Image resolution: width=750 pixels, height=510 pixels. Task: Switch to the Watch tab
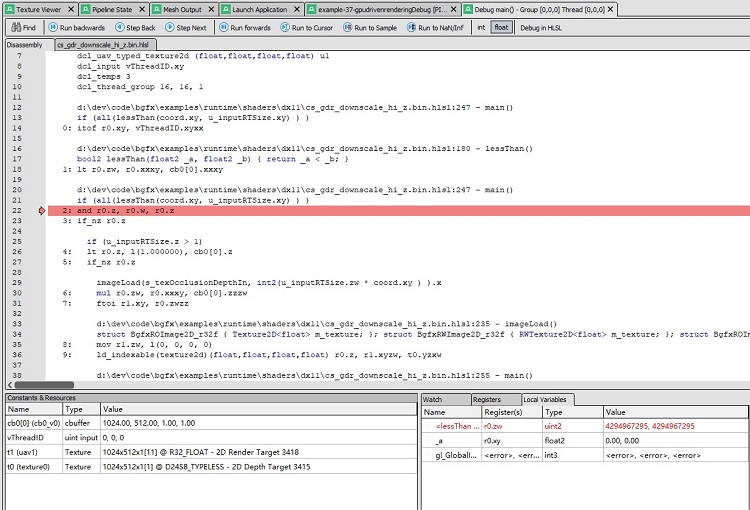(433, 399)
